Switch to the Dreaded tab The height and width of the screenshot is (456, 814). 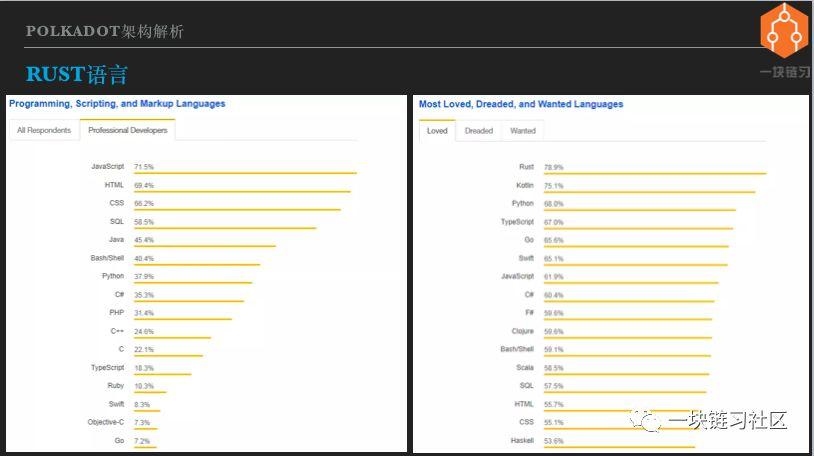[x=479, y=131]
